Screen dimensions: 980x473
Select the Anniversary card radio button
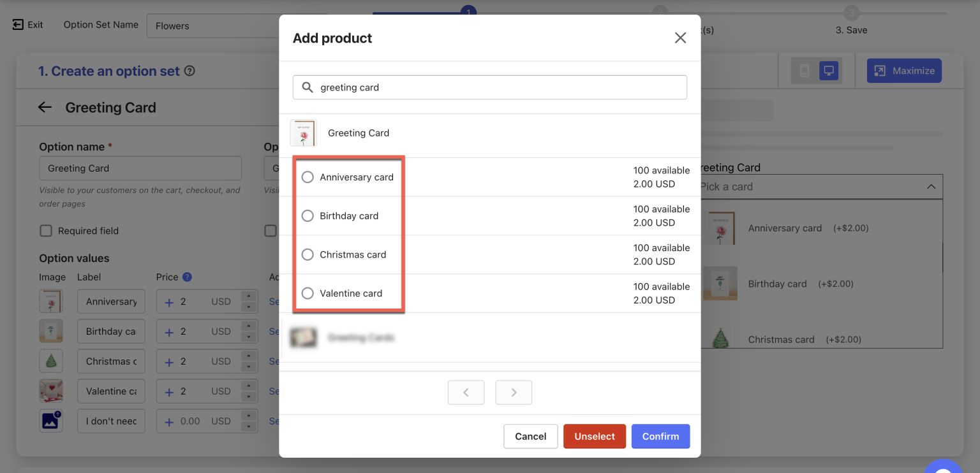308,177
